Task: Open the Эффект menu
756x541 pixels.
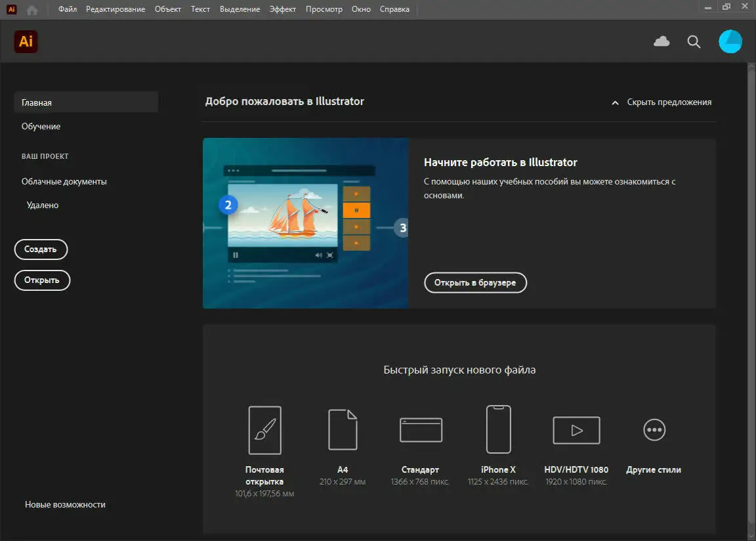Action: 283,9
